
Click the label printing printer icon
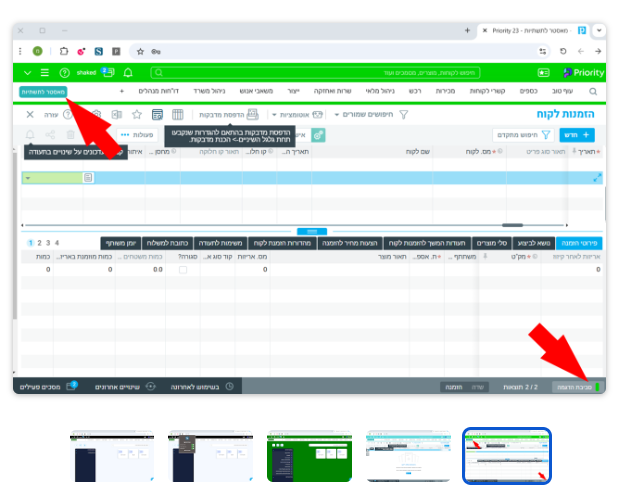(252, 115)
